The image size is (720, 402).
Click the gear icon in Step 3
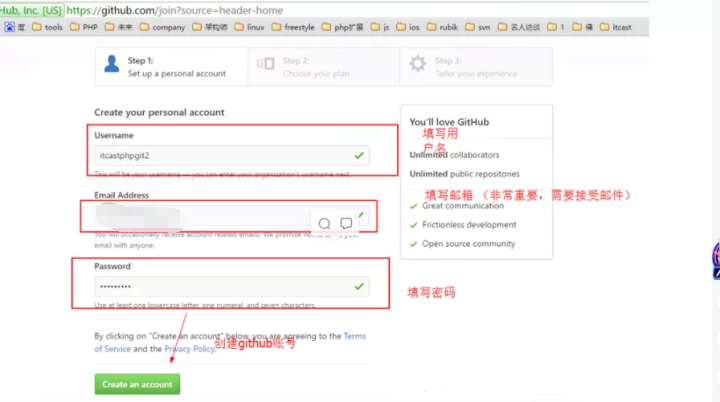(x=417, y=63)
